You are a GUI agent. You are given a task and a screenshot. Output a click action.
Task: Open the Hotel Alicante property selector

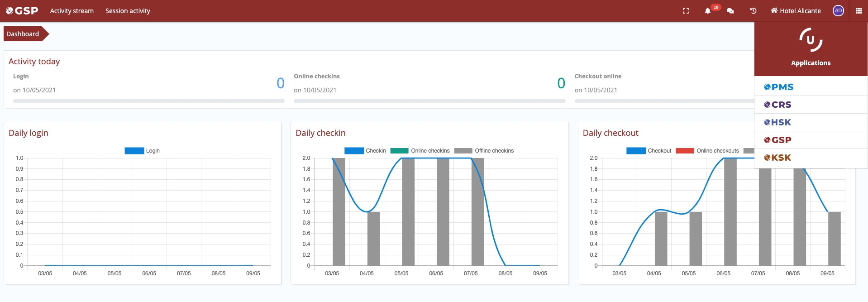pos(796,11)
